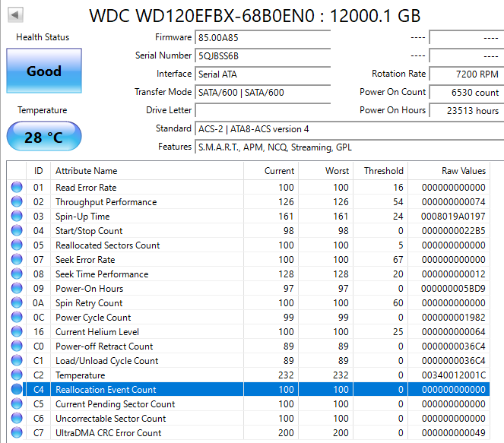Select the Load/Unload Cycle Count attribute name
Screen dimensions: 504x443
pyautogui.click(x=107, y=361)
